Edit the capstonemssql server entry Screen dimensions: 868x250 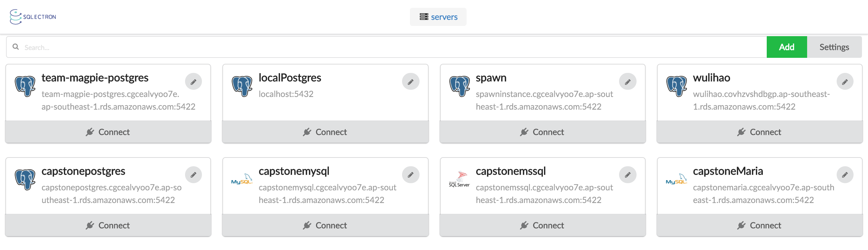point(627,175)
